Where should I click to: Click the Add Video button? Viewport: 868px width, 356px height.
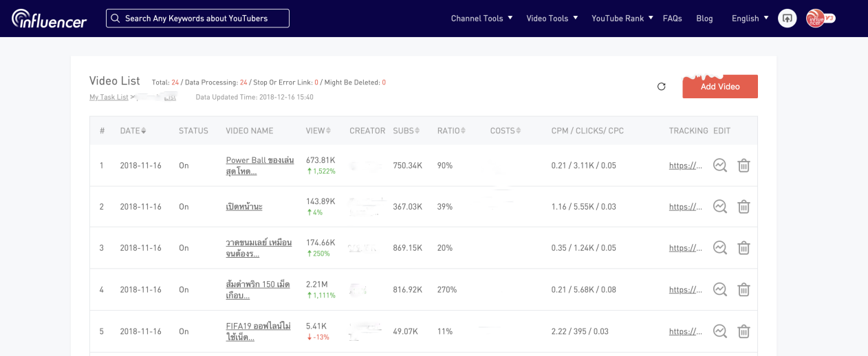click(x=720, y=87)
